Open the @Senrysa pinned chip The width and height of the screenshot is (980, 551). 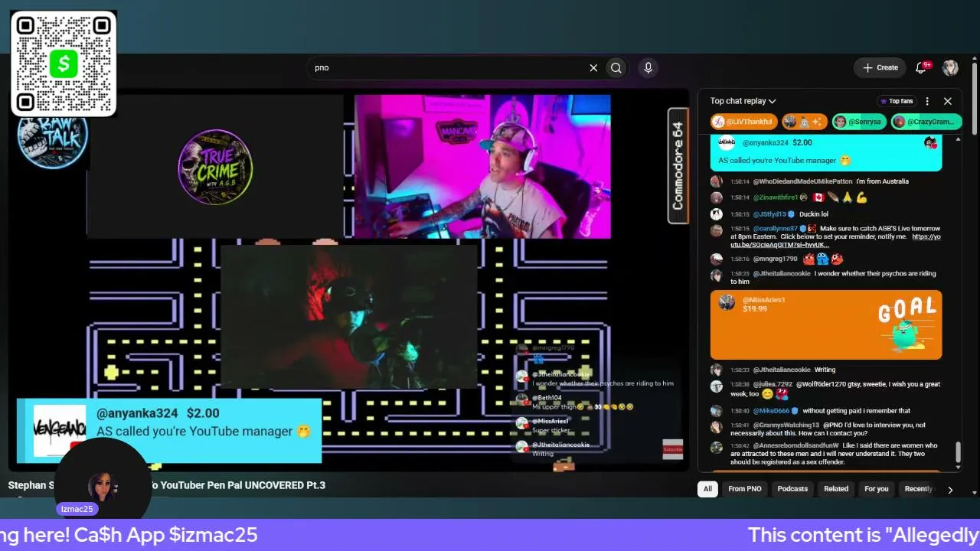[859, 122]
